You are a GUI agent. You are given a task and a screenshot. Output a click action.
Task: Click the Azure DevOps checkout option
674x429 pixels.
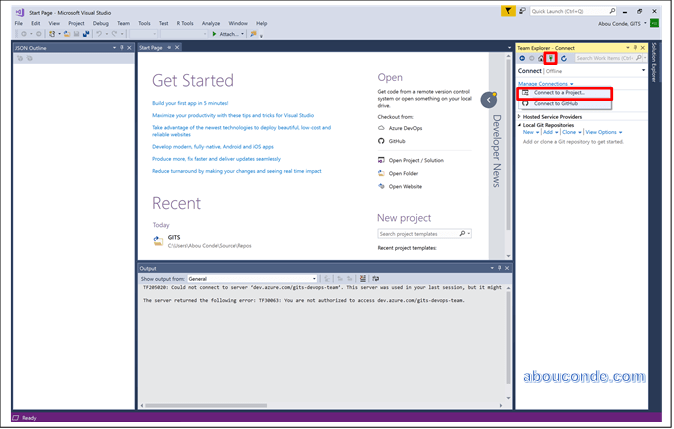pyautogui.click(x=405, y=128)
